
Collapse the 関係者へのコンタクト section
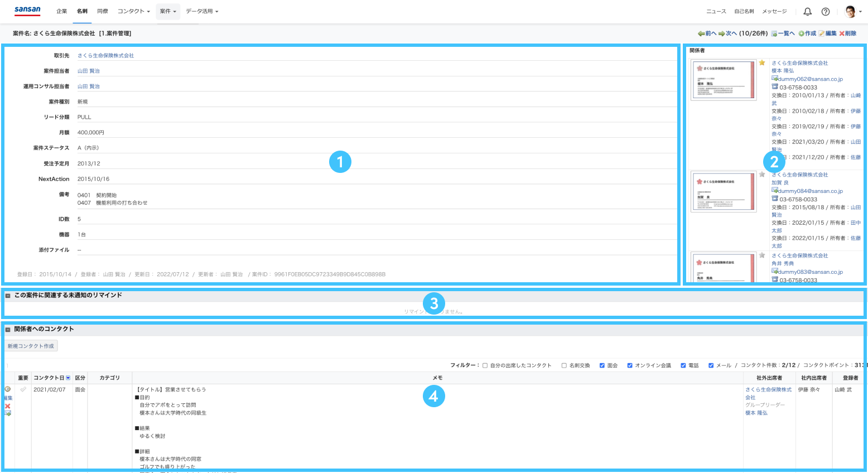(8, 329)
